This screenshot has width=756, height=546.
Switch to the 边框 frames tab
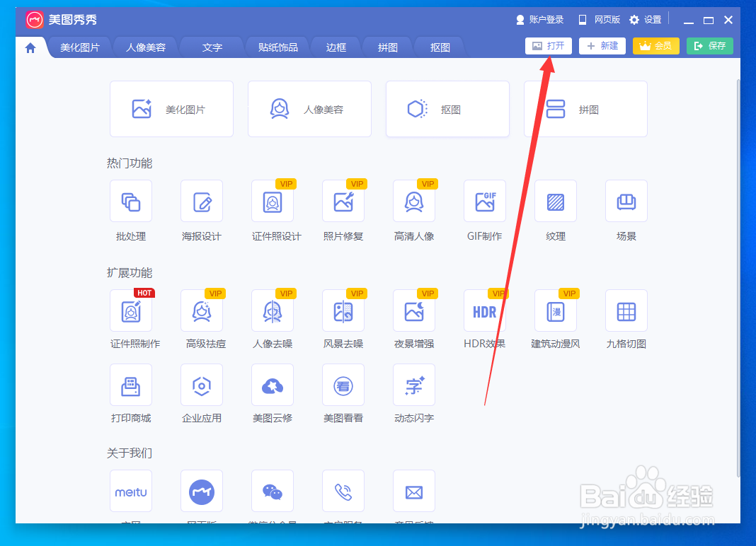[x=336, y=47]
